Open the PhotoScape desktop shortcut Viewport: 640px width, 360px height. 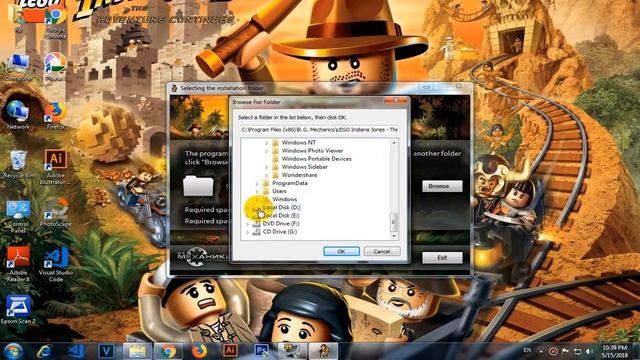56,212
